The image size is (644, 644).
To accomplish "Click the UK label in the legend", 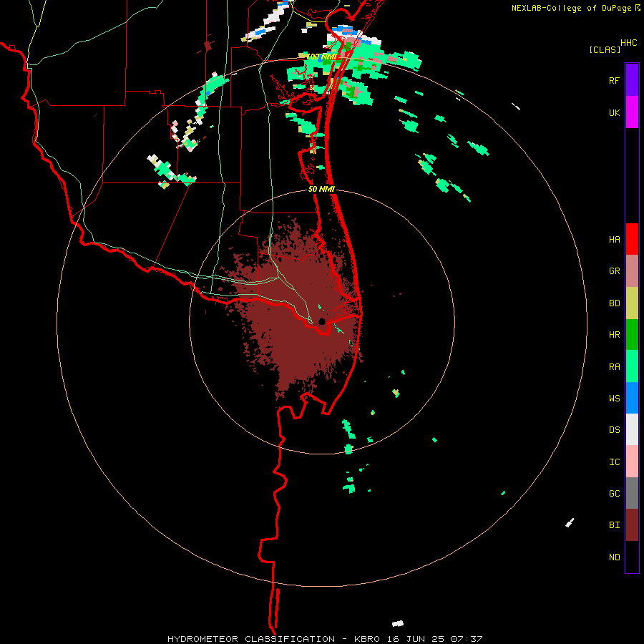I will coord(614,112).
